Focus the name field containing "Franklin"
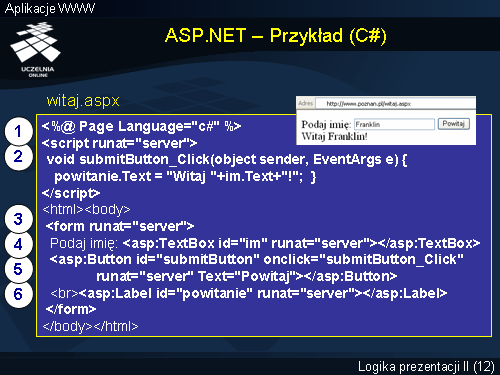 tap(394, 124)
